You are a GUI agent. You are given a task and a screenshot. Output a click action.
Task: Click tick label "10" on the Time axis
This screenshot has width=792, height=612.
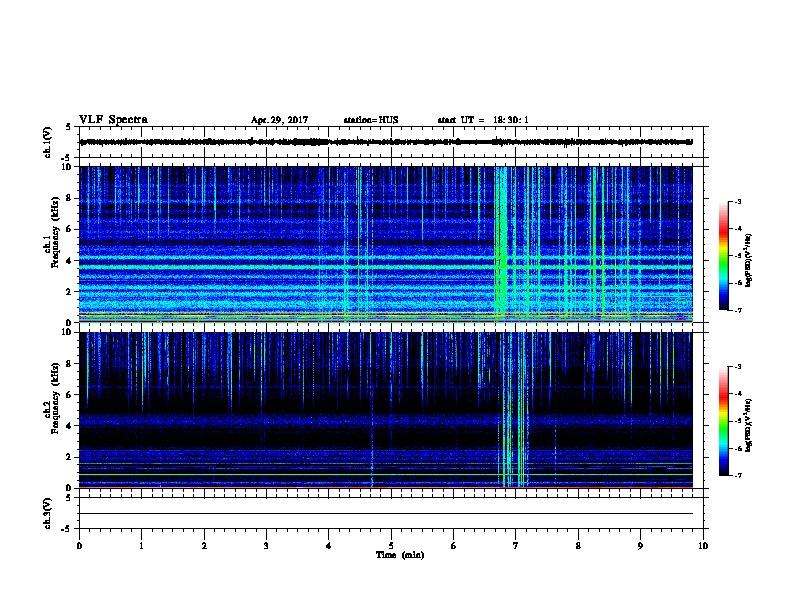[703, 546]
